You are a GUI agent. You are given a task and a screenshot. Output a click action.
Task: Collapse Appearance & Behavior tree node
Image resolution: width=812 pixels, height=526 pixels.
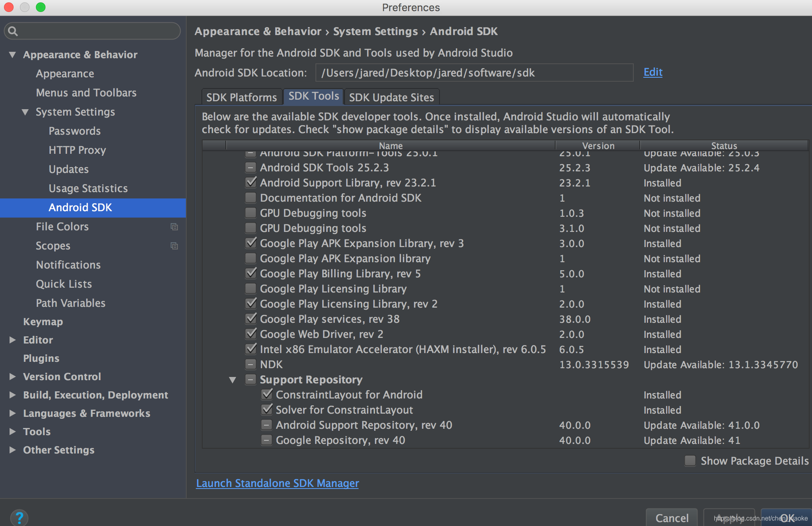[x=12, y=55]
